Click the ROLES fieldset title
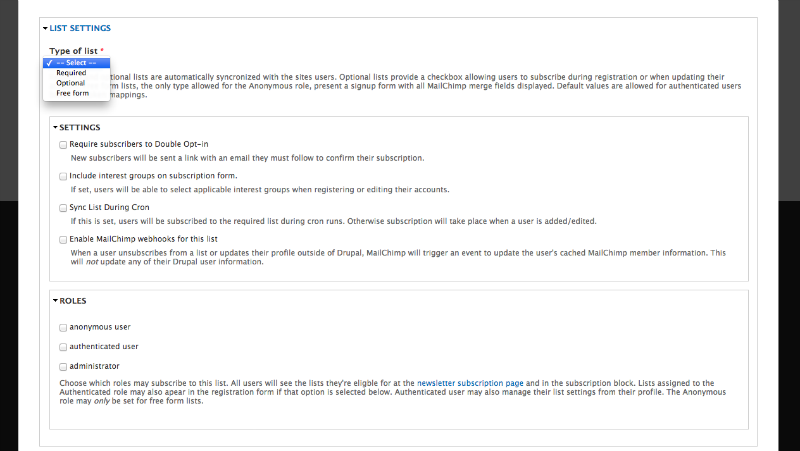 coord(73,301)
